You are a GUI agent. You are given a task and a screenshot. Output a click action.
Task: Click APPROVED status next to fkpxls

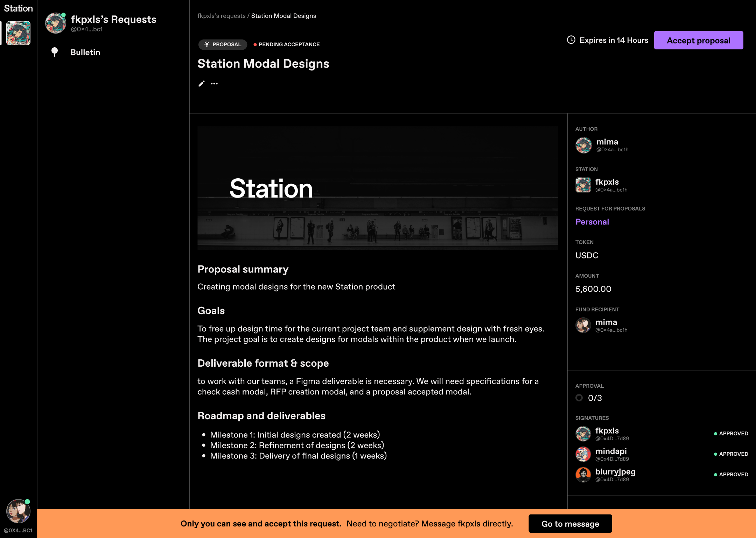pos(731,434)
